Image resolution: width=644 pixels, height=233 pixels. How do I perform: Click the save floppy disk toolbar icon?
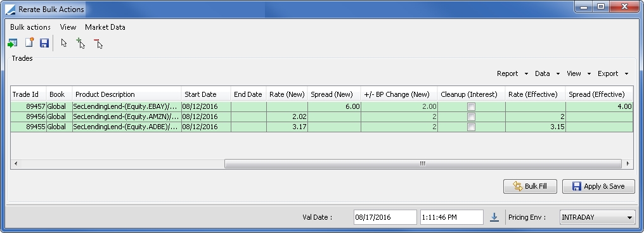pyautogui.click(x=44, y=43)
